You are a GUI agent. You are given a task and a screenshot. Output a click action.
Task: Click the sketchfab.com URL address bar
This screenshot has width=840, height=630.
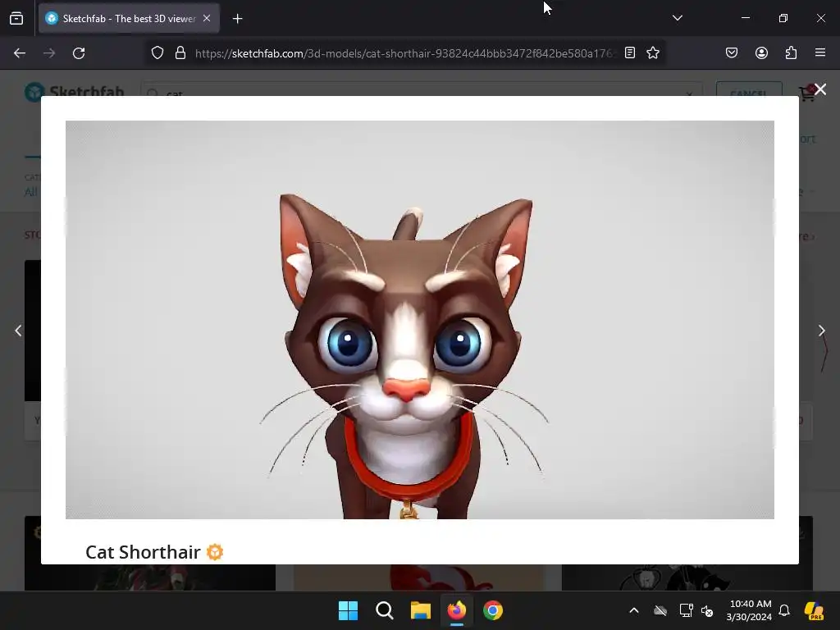click(405, 53)
